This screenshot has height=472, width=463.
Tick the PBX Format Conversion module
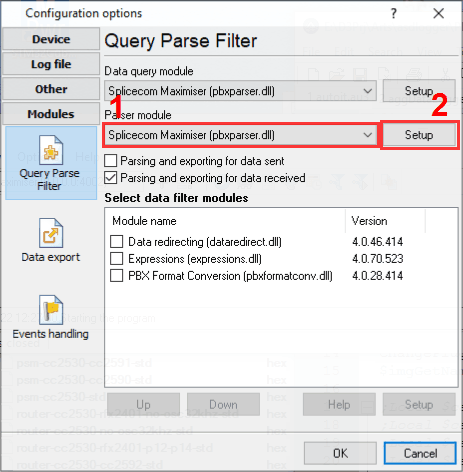tap(117, 276)
